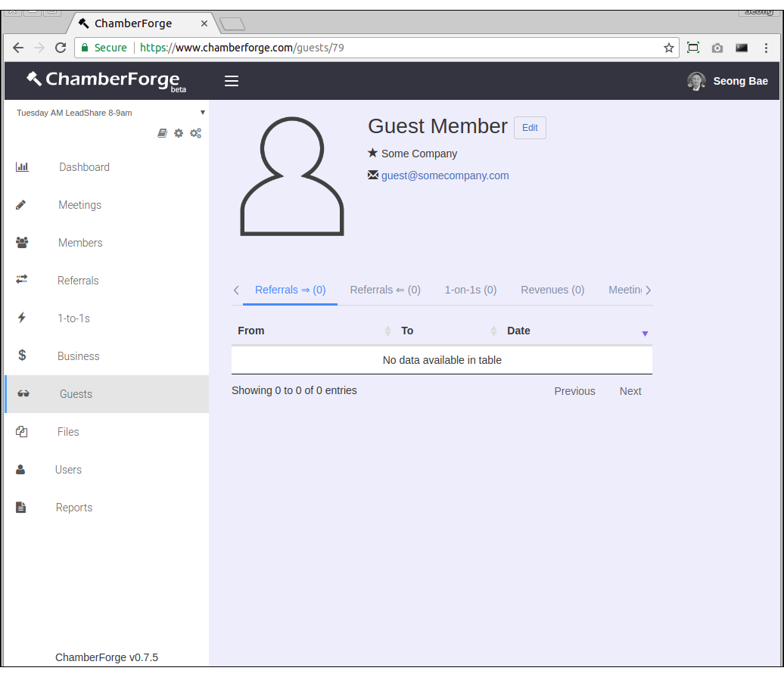Switch to the Revenues (0) tab
Screen dimensions: 784x677
(552, 290)
